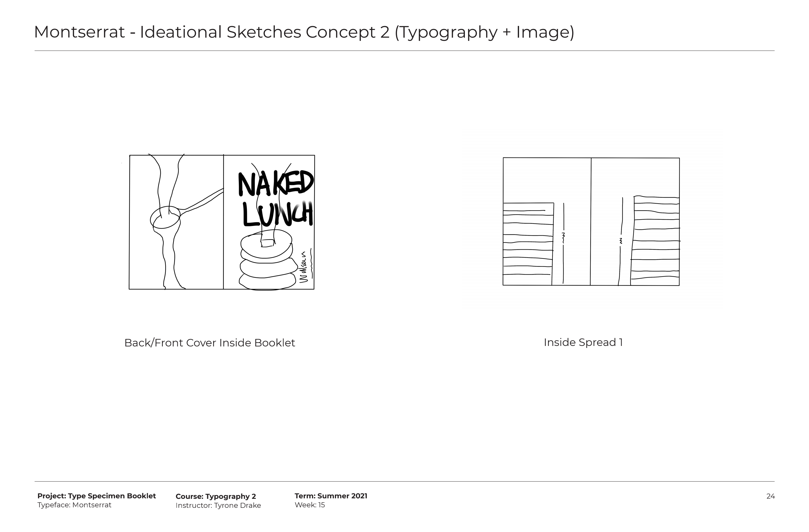Screen dimensions: 809x532
Task: Click the page number 24
Action: pyautogui.click(x=770, y=496)
